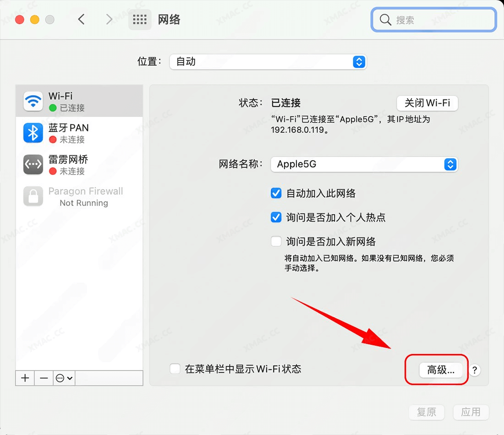Enable 询问是否加入新网络
The image size is (504, 435).
click(276, 241)
